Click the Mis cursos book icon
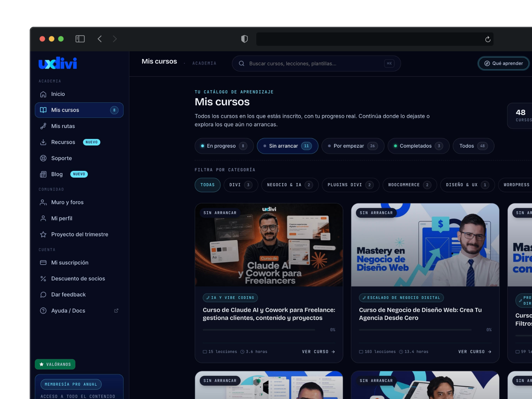532x399 pixels. coord(43,110)
